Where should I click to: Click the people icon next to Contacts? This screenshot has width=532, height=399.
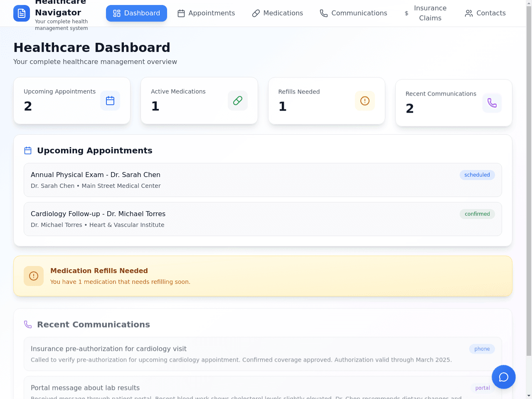(469, 13)
